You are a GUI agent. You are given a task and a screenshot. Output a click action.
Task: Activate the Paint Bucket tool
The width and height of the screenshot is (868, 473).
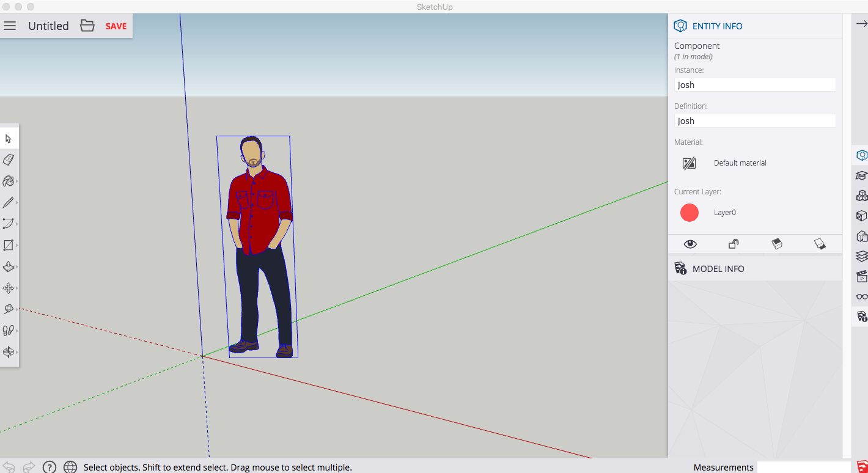[x=9, y=181]
